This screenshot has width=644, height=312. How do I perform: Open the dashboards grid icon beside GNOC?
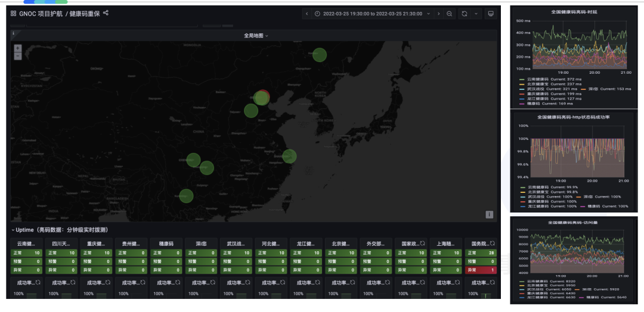(x=14, y=14)
